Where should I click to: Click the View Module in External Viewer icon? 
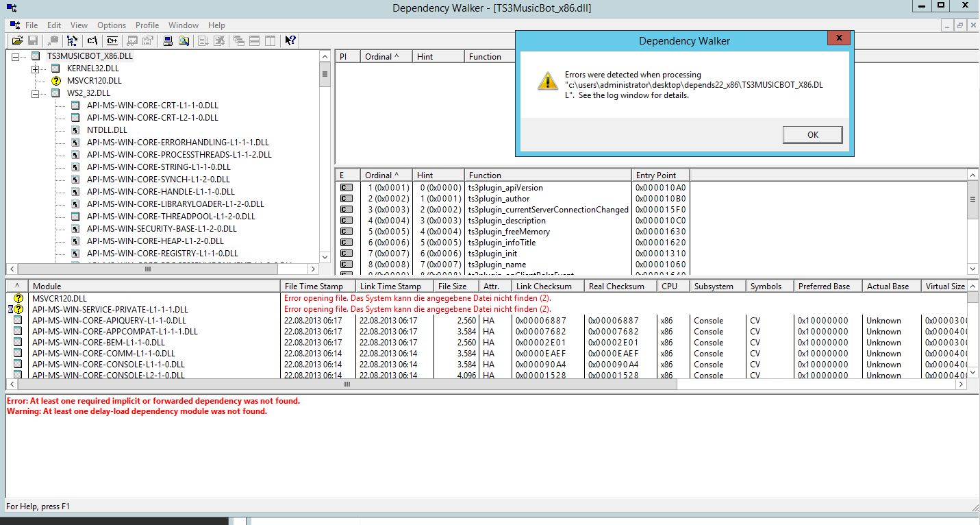coord(132,40)
